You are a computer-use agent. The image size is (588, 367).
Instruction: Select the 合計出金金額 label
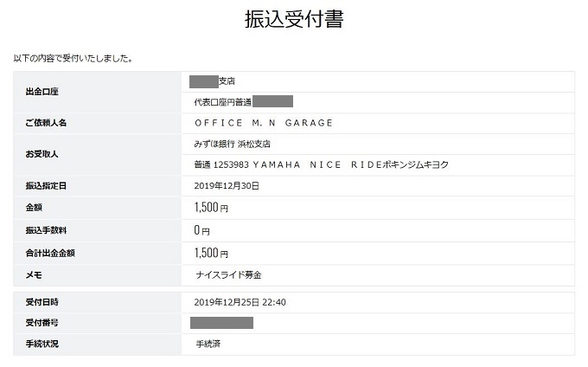click(51, 254)
